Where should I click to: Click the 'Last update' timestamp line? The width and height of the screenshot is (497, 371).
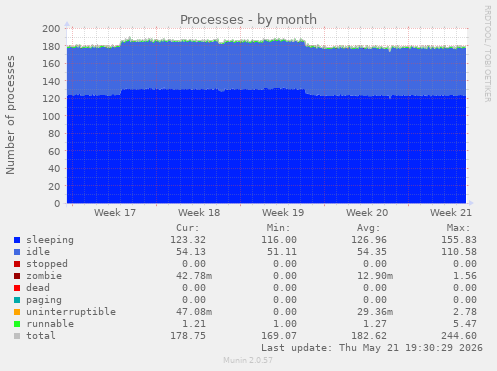pyautogui.click(x=372, y=348)
